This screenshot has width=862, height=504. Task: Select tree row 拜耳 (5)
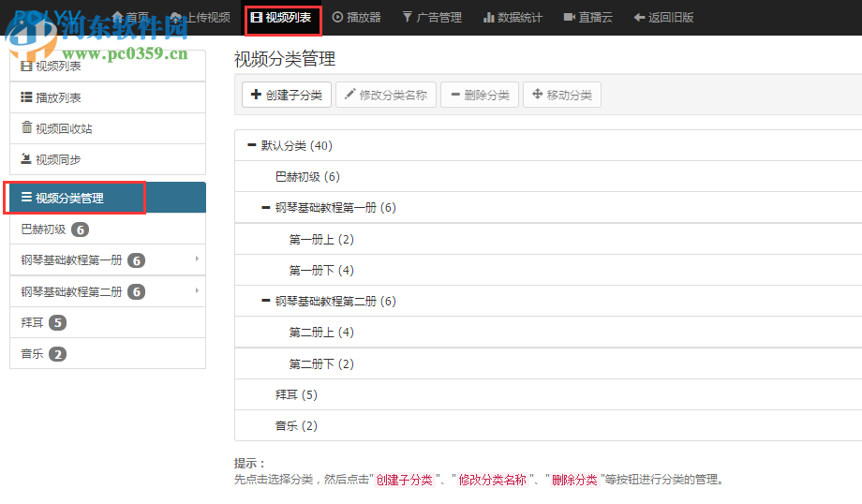tap(548, 394)
